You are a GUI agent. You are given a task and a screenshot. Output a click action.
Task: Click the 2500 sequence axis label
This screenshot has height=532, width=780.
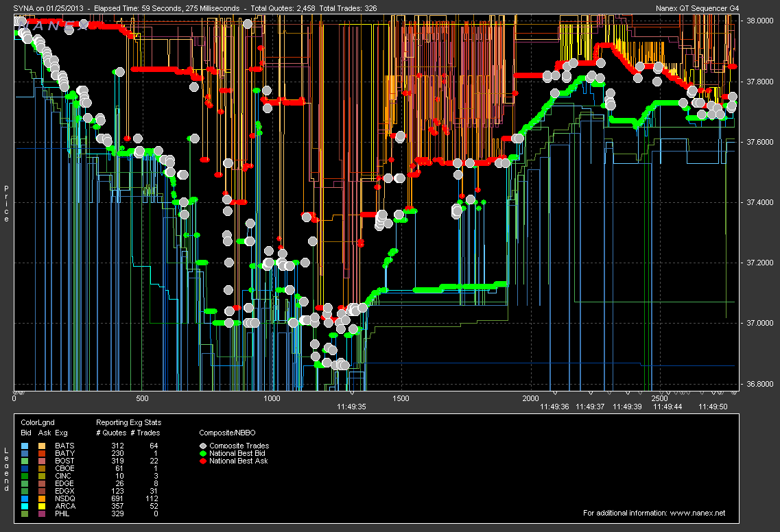pyautogui.click(x=660, y=398)
